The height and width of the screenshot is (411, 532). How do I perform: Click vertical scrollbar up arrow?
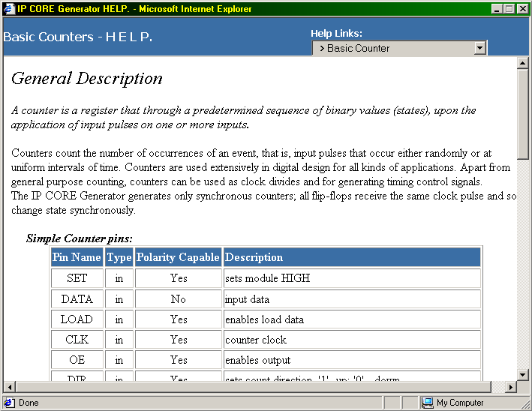click(x=522, y=63)
